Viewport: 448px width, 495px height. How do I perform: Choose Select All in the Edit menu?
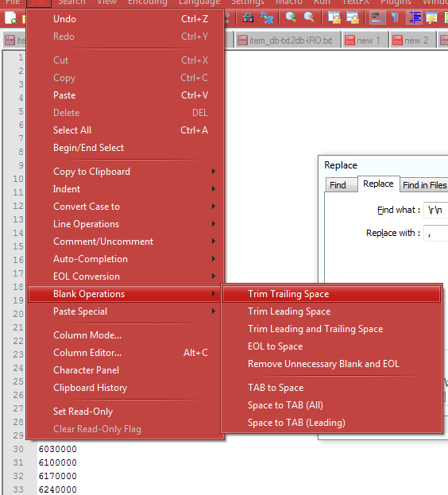pyautogui.click(x=126, y=130)
